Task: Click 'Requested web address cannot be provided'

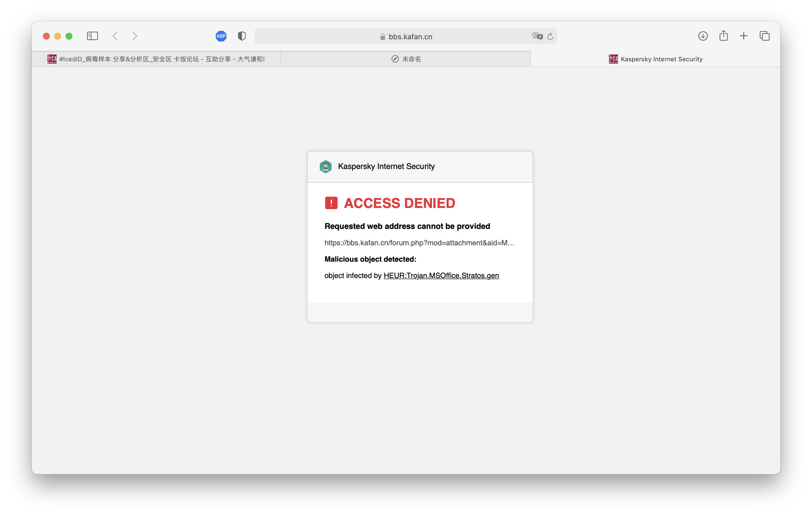Action: (407, 226)
